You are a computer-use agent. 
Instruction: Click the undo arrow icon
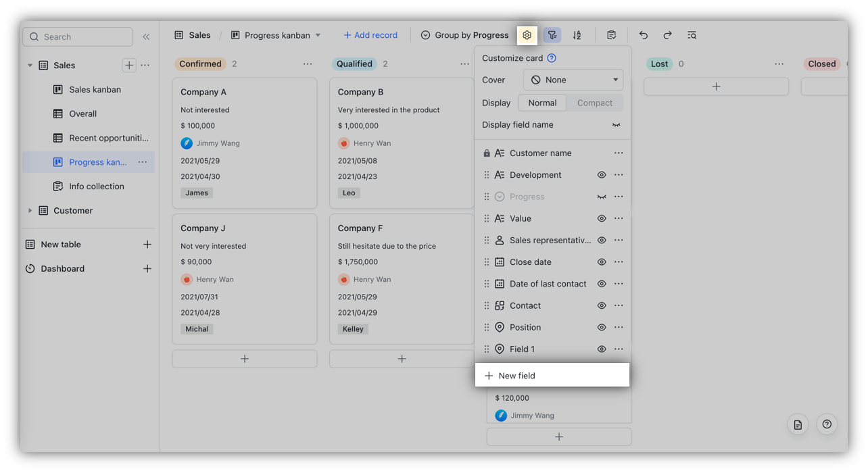click(x=643, y=35)
